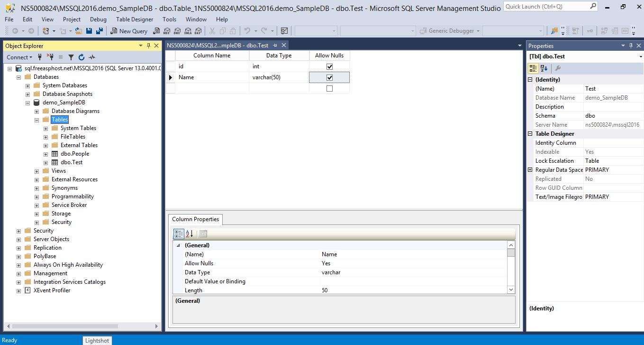Viewport: 644px width, 345px height.
Task: Click the MDX query icon
Action: 166,31
